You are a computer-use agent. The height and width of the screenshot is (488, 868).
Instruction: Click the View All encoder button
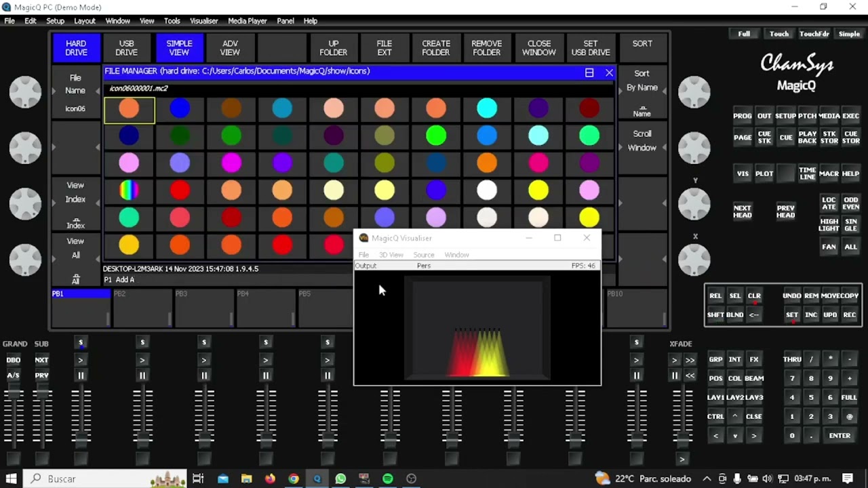[x=76, y=260]
